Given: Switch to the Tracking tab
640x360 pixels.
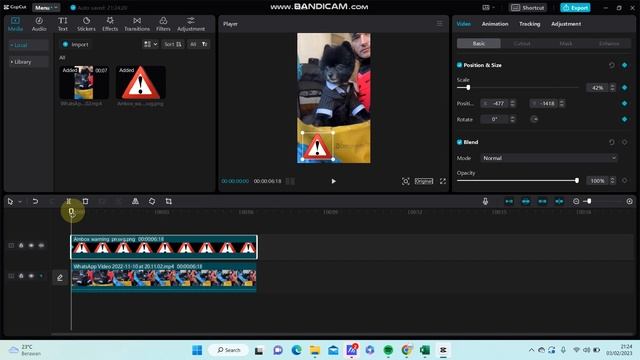Looking at the screenshot, I should [529, 24].
